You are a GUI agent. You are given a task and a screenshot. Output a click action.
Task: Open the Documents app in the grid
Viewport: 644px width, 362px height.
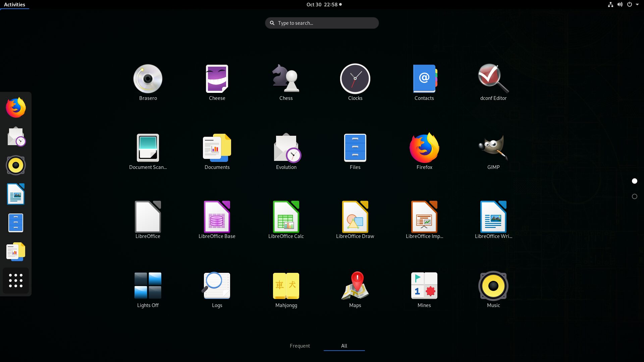point(217,152)
